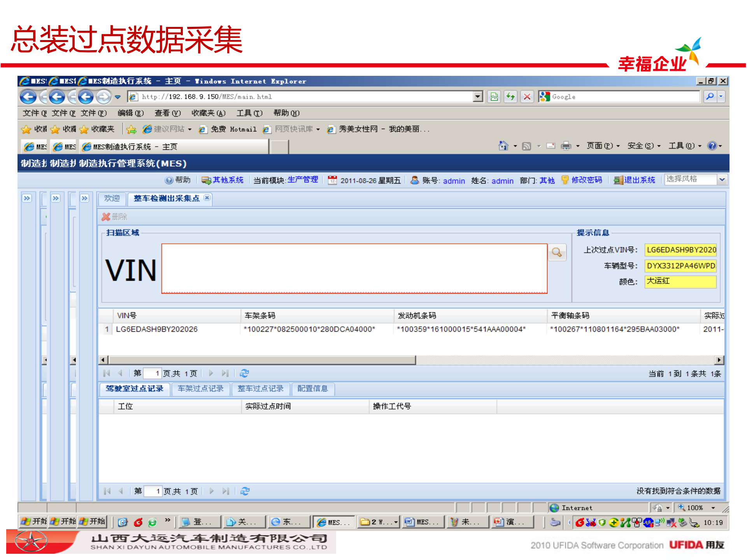Go to next page in VIN grid
Viewport: 747px width, 560px height.
211,373
